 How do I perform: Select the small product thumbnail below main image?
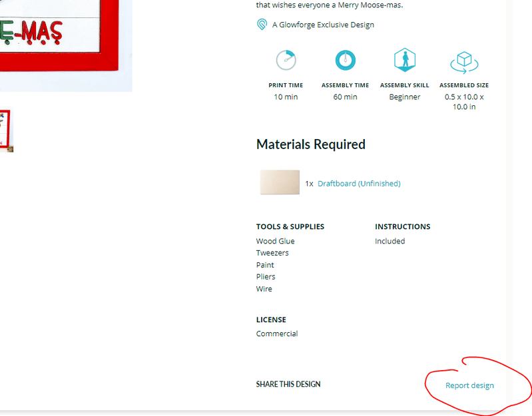coord(7,130)
